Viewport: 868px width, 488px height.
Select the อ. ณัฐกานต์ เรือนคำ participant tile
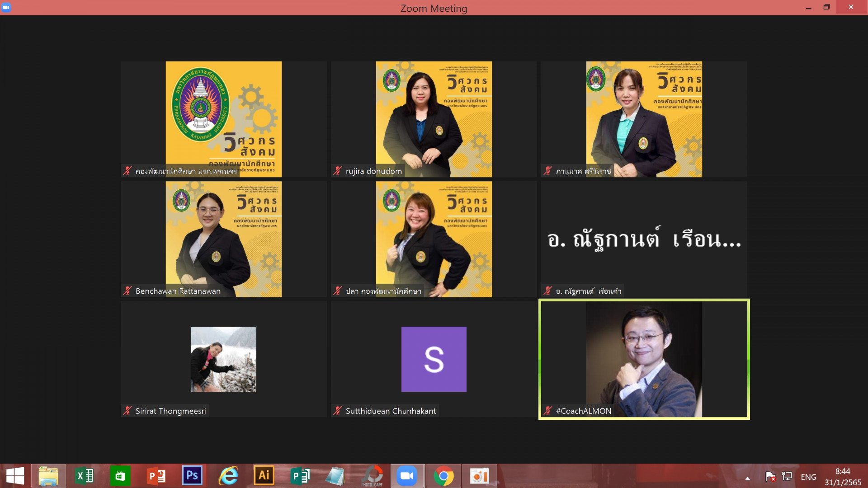(644, 239)
